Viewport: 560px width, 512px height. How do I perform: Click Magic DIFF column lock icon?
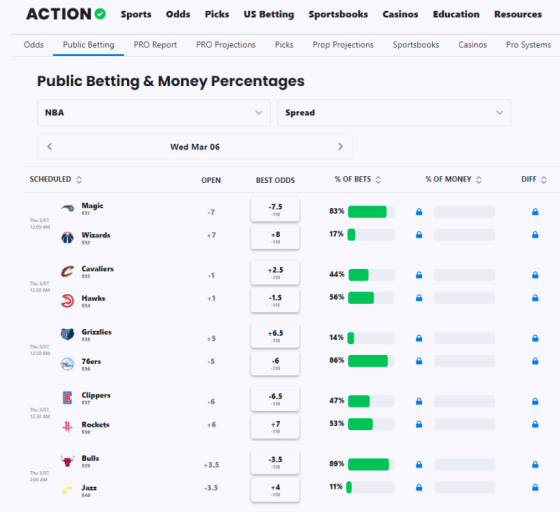[535, 212]
